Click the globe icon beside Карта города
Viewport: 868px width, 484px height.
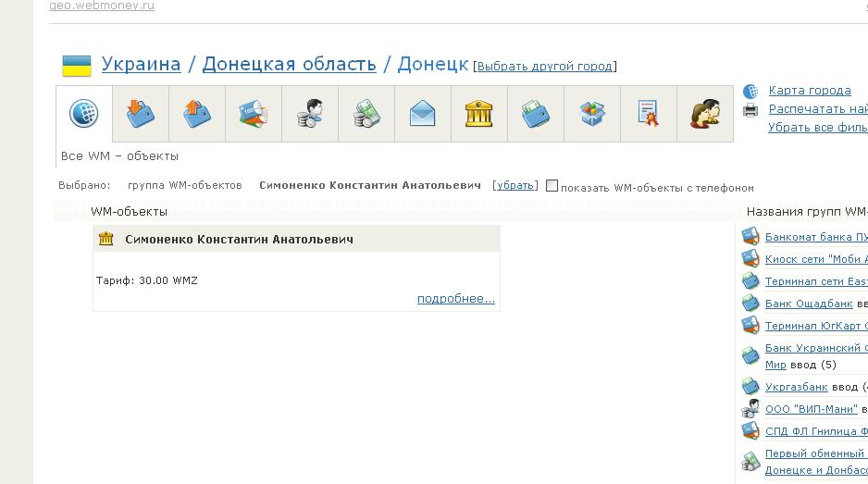click(750, 91)
